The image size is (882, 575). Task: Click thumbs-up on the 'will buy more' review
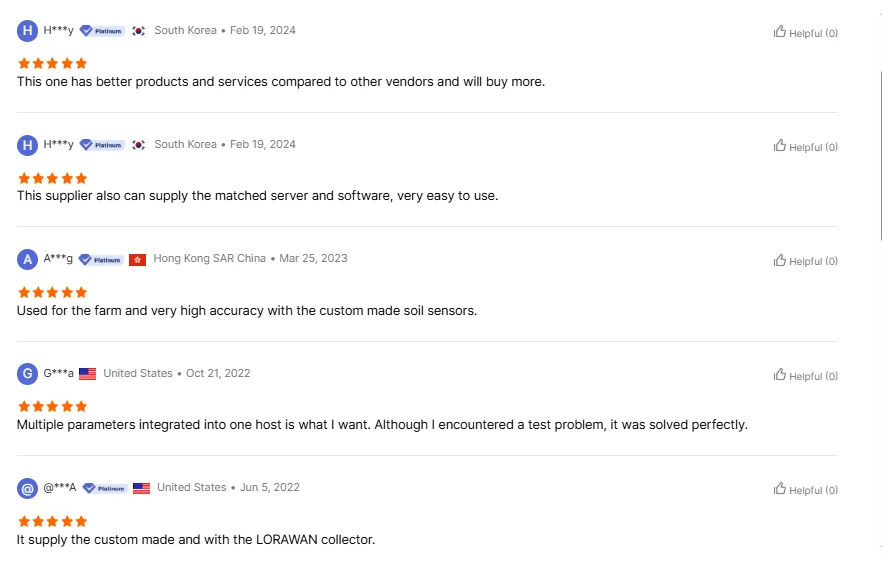point(780,32)
